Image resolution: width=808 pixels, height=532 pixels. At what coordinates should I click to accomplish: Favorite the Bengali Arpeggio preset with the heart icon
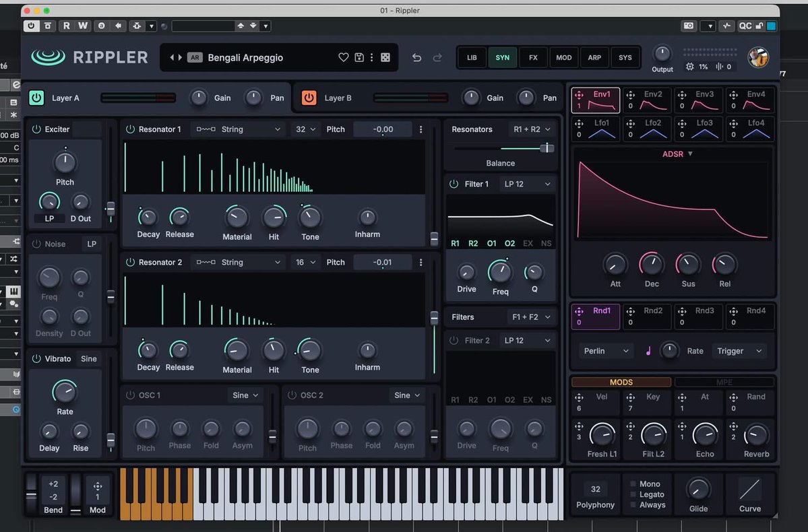click(343, 58)
